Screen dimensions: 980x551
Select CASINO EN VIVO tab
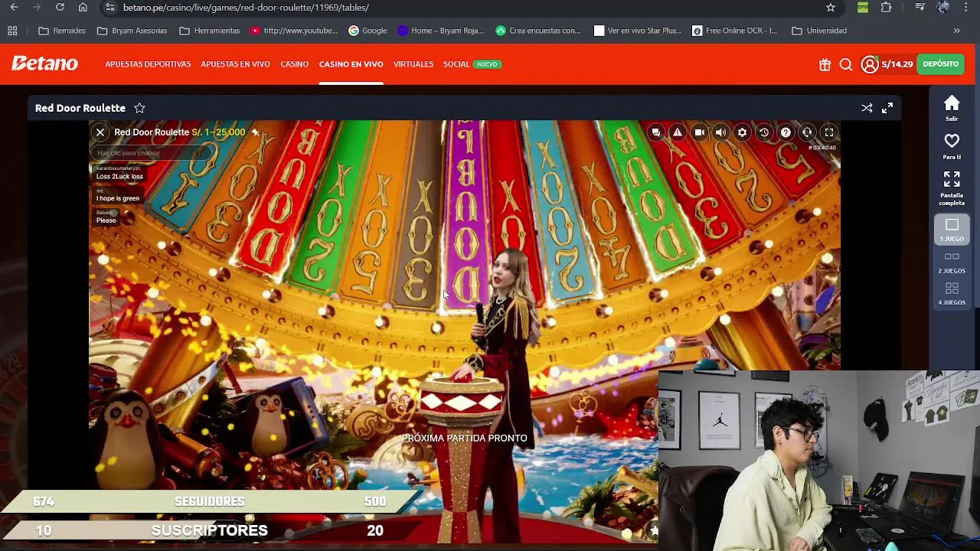pos(351,64)
